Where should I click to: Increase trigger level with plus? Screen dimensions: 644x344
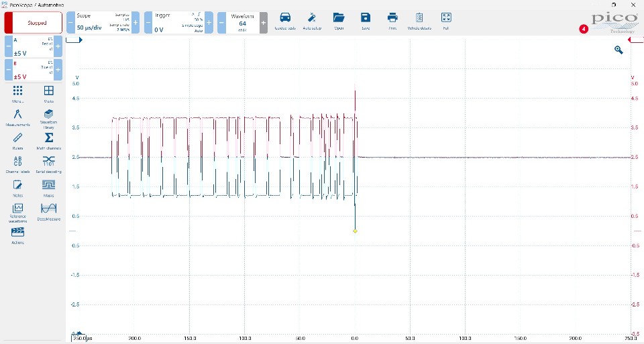coord(209,23)
